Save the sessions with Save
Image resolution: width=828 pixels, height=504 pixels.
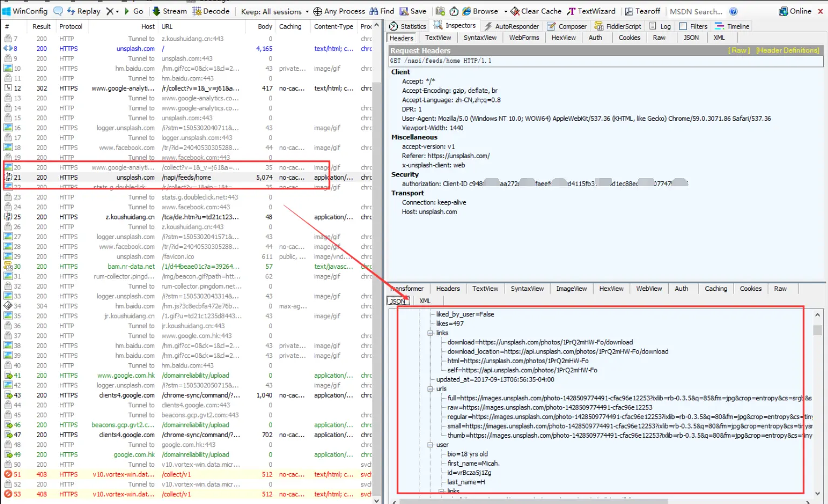(x=413, y=11)
